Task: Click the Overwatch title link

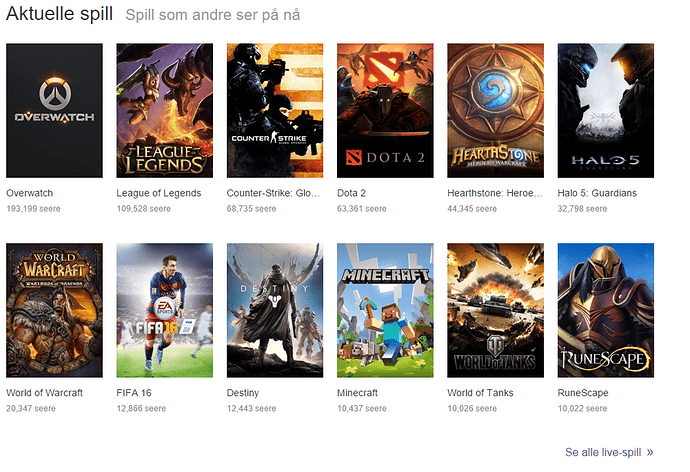Action: tap(29, 193)
